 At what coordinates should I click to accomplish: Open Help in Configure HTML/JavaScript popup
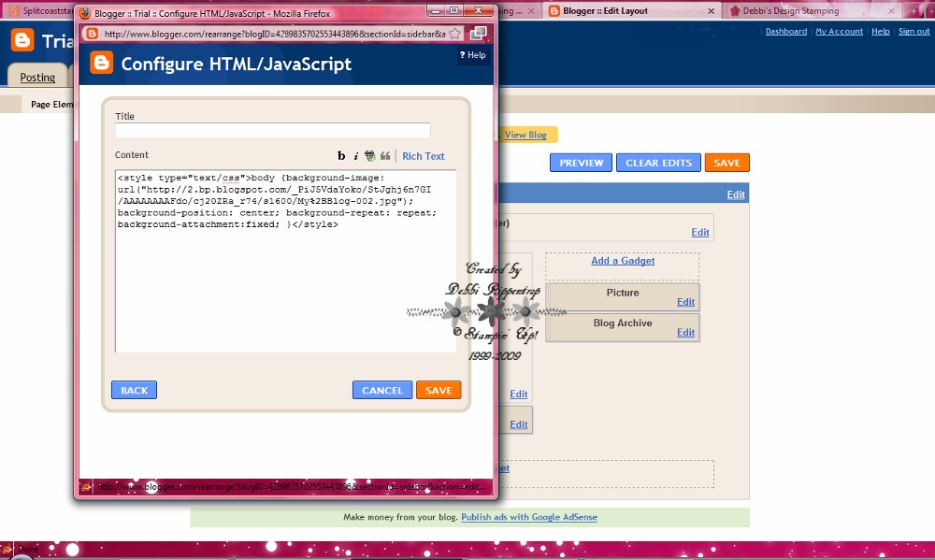(x=472, y=55)
